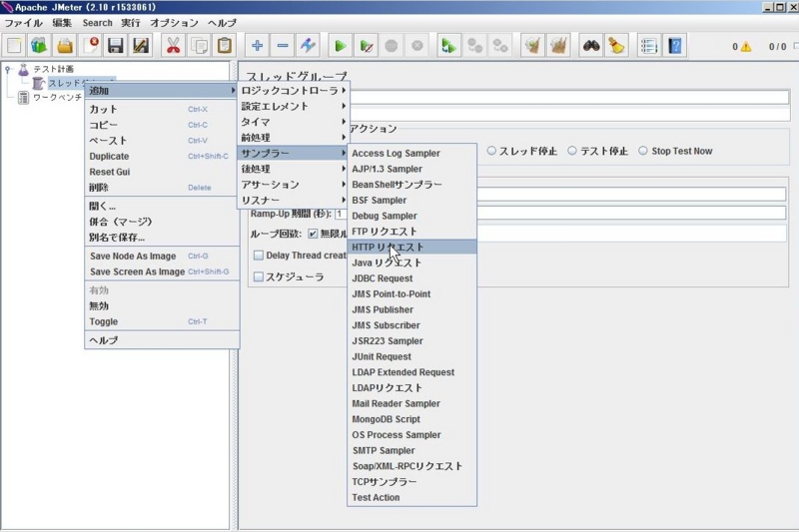Click the Clear All brooms icon
The width and height of the screenshot is (799, 532).
[558, 46]
